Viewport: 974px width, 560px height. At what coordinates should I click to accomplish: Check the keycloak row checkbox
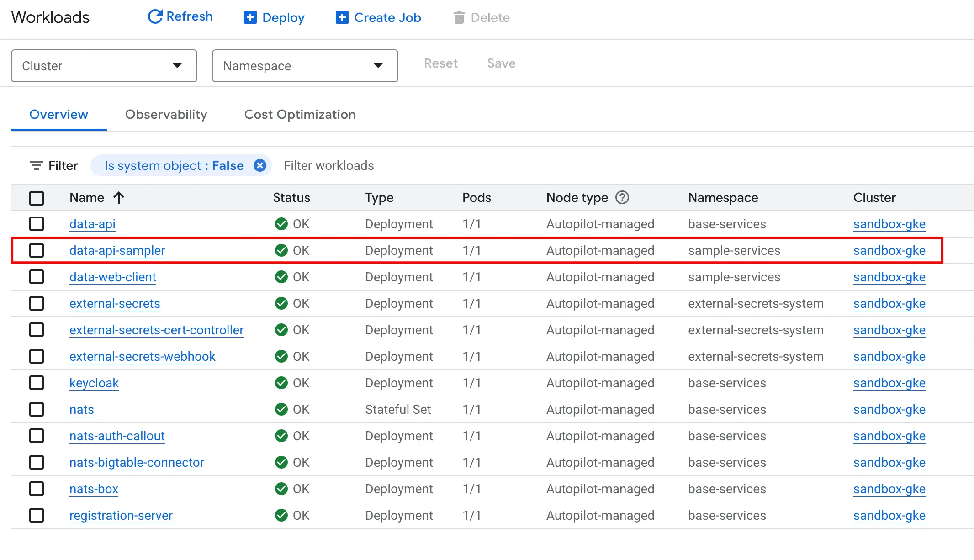37,383
